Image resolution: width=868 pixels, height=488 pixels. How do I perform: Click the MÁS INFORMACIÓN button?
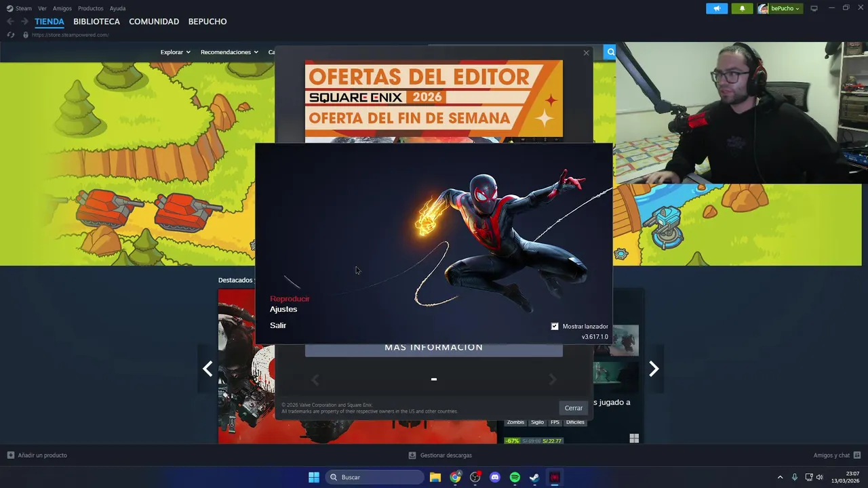[x=433, y=348]
